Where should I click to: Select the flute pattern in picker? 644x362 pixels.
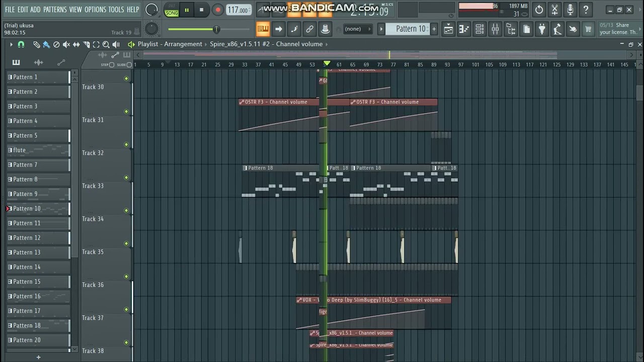38,150
